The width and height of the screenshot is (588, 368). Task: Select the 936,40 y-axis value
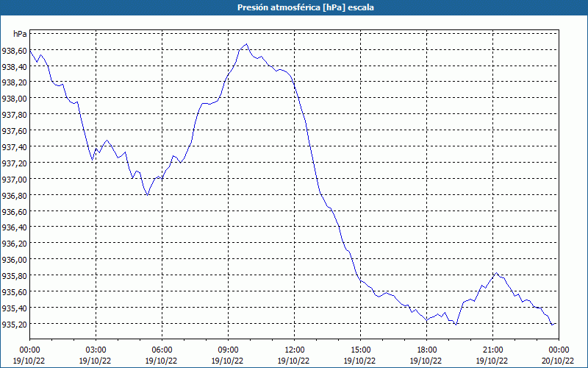(14, 227)
